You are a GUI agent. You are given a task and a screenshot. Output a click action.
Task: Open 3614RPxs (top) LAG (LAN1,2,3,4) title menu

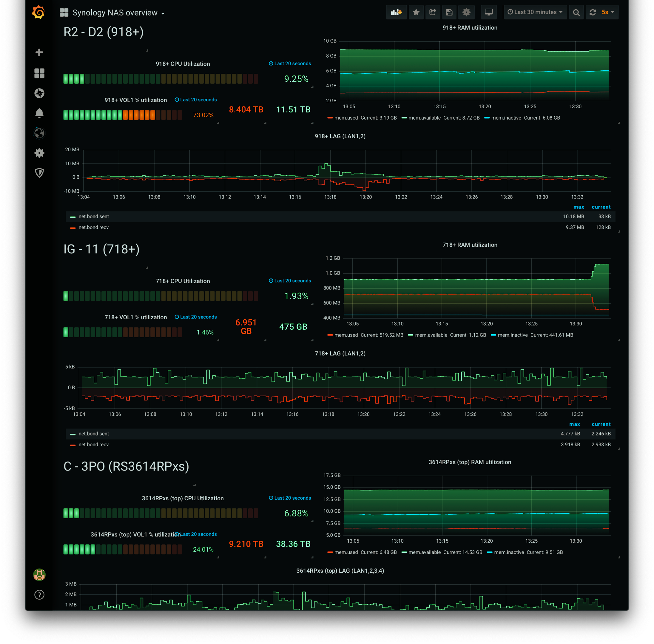[340, 571]
